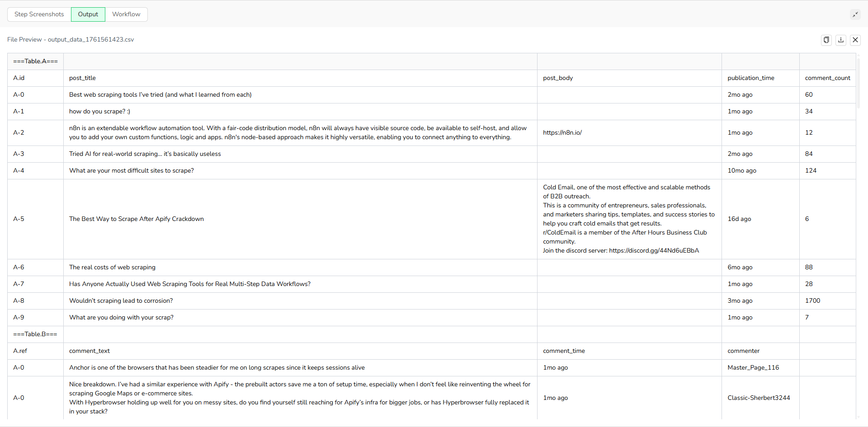
Task: Switch to the Step Screenshots tab
Action: pos(39,14)
